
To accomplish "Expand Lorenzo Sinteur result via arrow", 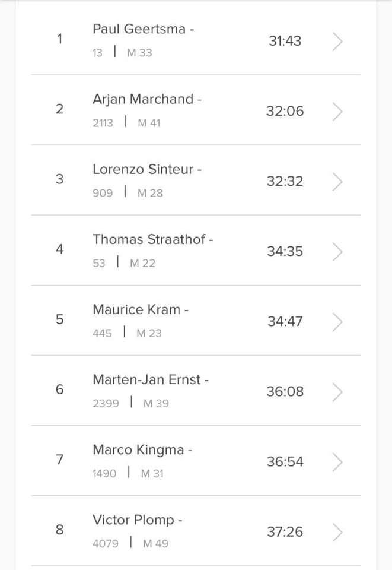I will pyautogui.click(x=337, y=182).
